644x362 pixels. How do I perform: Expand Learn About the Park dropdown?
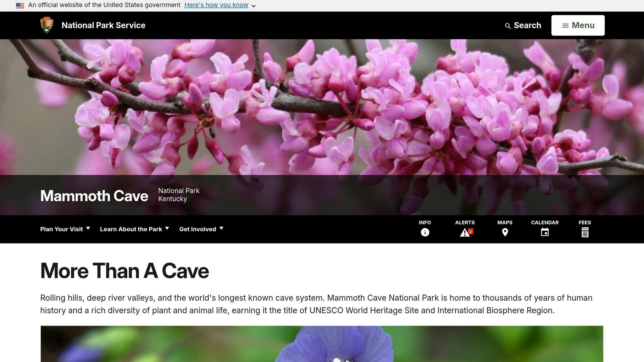coord(134,229)
